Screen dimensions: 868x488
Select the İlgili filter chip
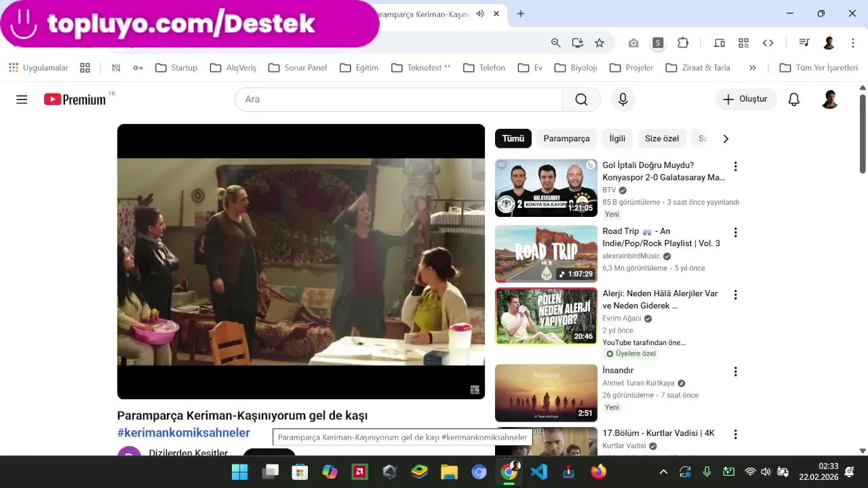coord(618,138)
